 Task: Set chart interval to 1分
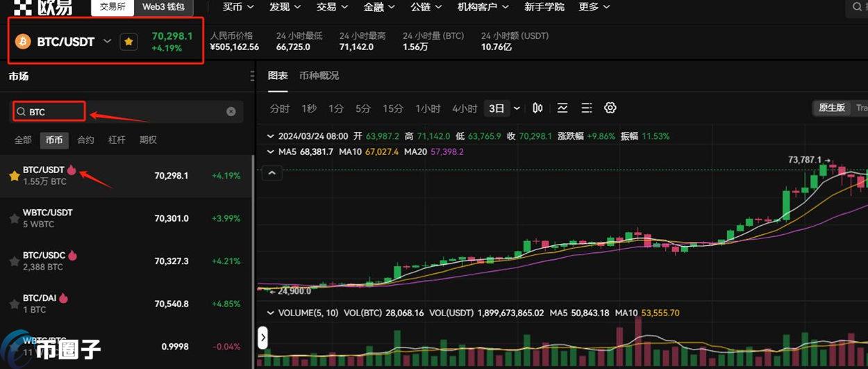tap(336, 108)
